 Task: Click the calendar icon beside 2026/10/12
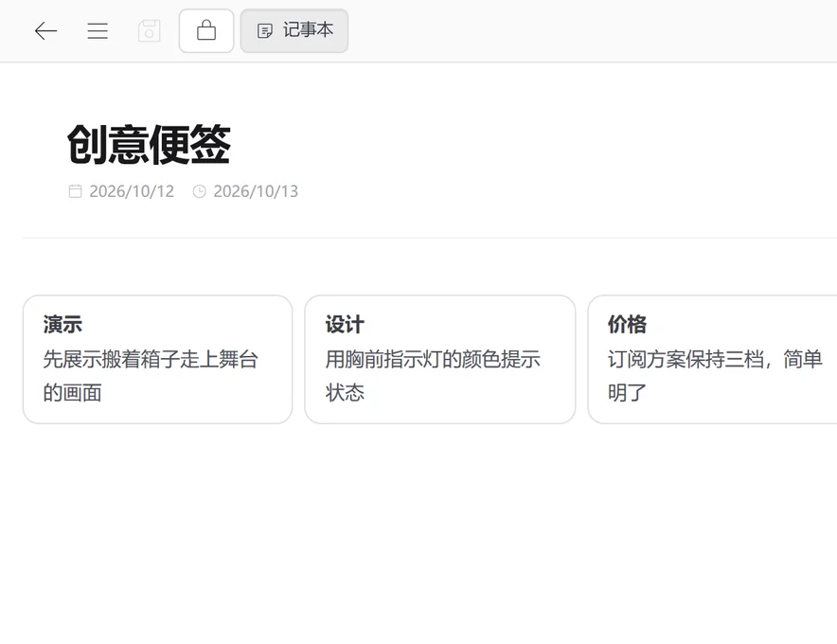point(75,191)
